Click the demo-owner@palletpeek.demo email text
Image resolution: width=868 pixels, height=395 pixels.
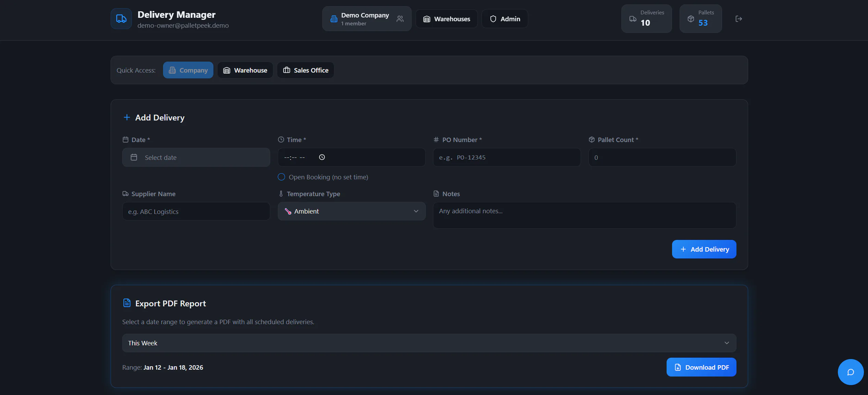(183, 26)
